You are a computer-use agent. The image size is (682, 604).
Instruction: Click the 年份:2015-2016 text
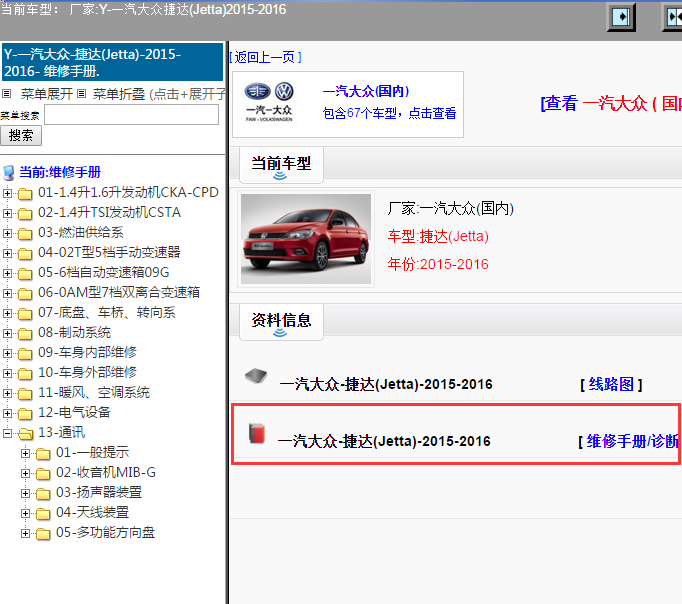click(x=438, y=264)
